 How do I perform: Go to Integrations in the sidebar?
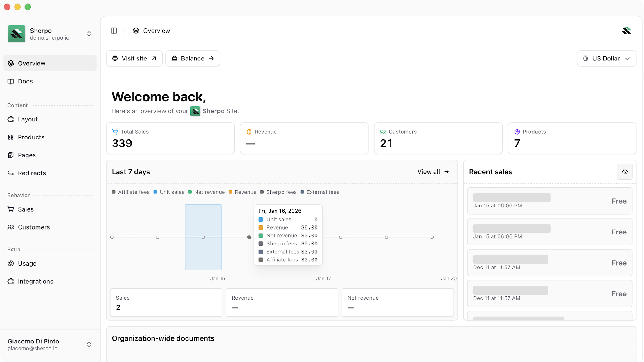35,281
